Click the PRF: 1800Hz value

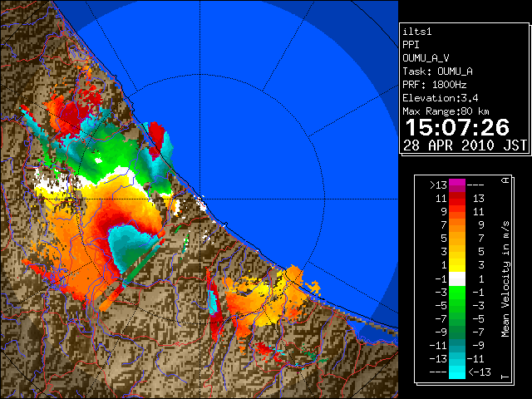[x=434, y=85]
